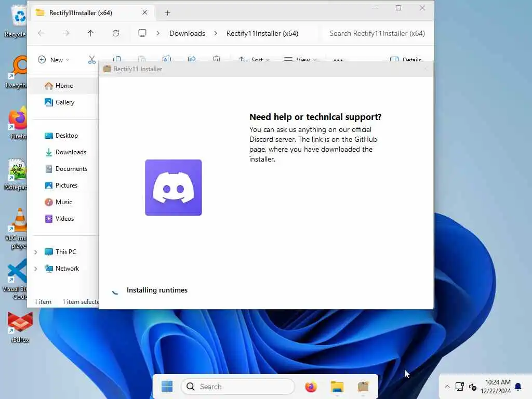This screenshot has height=399, width=532.
Task: Open Videos in the navigation pane
Action: (x=64, y=219)
